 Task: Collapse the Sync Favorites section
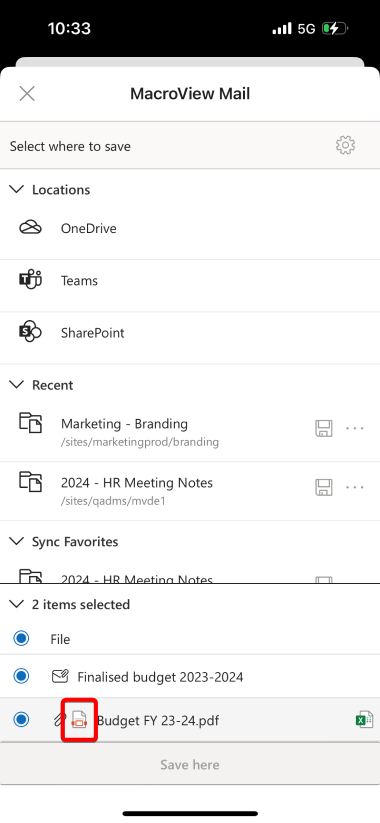tap(17, 541)
